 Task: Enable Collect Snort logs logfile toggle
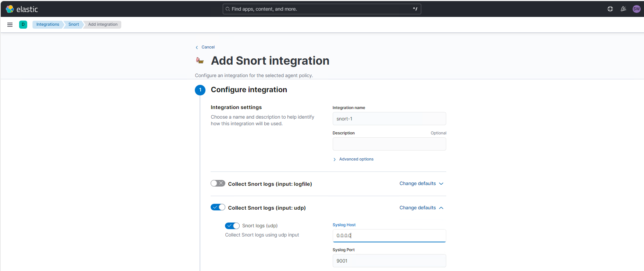coord(218,183)
